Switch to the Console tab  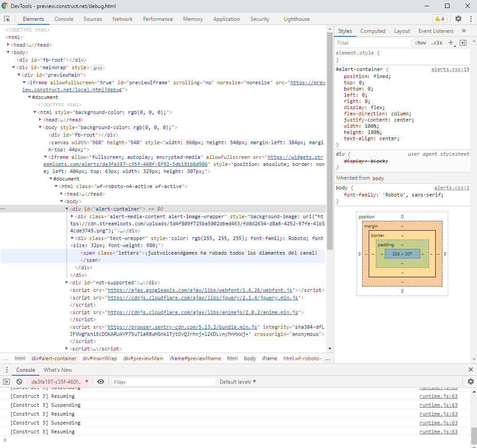pyautogui.click(x=63, y=19)
